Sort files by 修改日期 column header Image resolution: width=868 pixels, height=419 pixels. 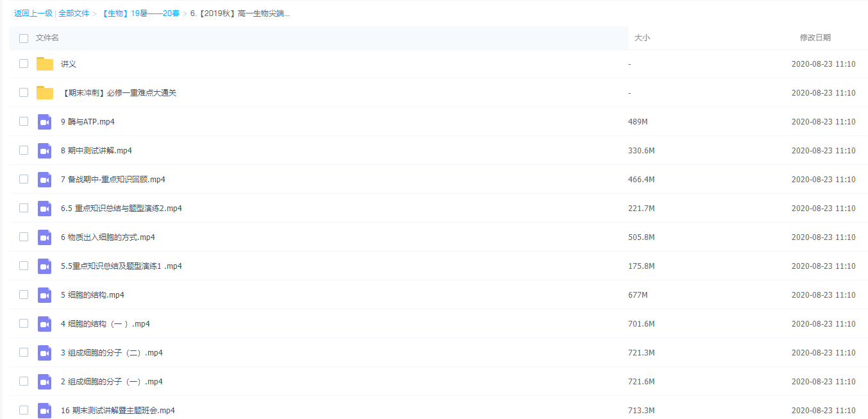pyautogui.click(x=815, y=38)
